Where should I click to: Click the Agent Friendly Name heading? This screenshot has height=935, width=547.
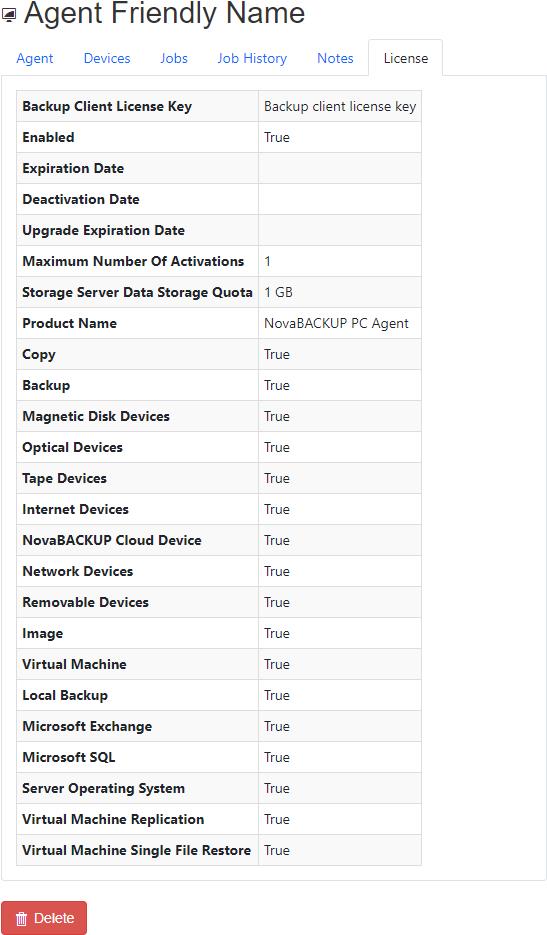[164, 13]
